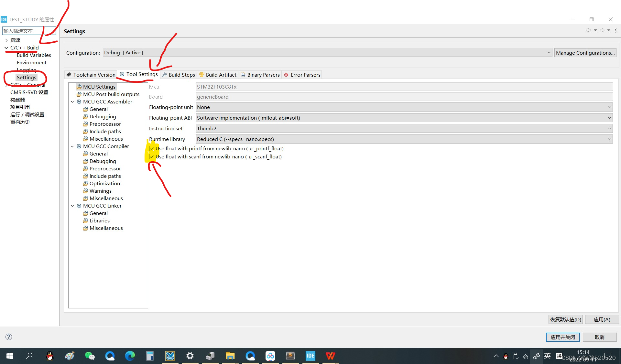
Task: Collapse the MCU GCC Compiler tree node
Action: [x=72, y=146]
